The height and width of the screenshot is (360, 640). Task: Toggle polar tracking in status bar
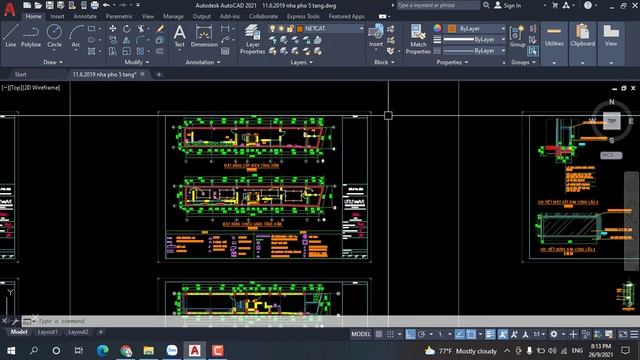coord(422,334)
